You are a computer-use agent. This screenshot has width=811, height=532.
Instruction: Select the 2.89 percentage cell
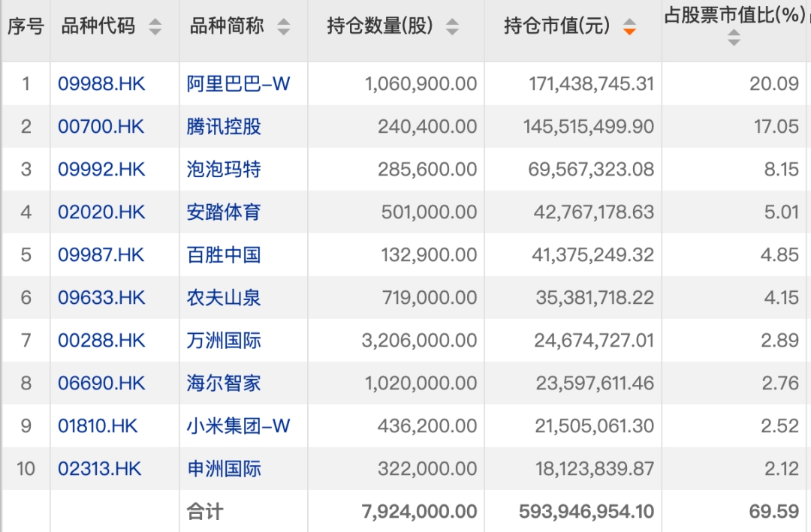780,341
